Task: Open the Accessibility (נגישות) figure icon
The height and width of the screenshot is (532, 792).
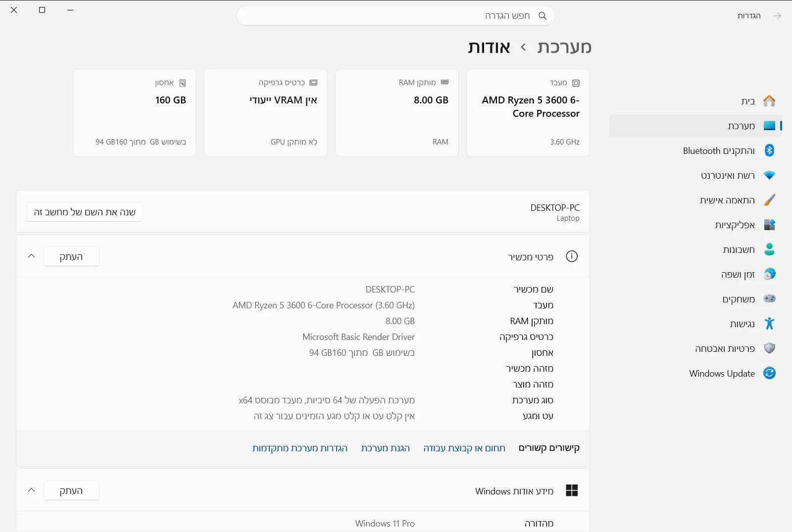Action: [x=769, y=324]
